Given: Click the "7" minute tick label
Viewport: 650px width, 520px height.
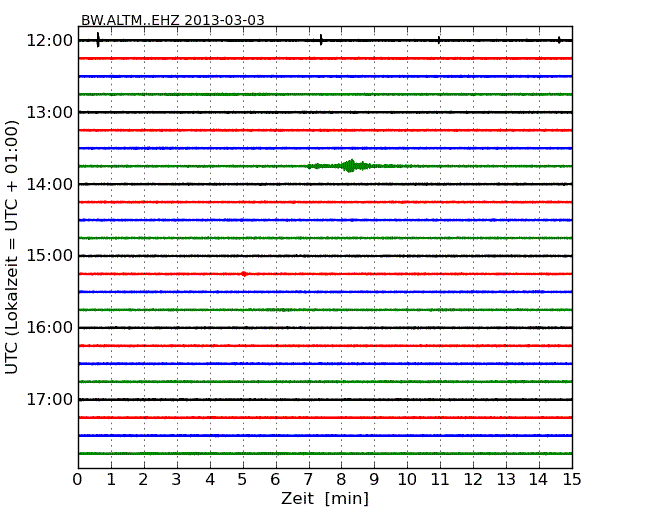Looking at the screenshot, I should point(308,480).
